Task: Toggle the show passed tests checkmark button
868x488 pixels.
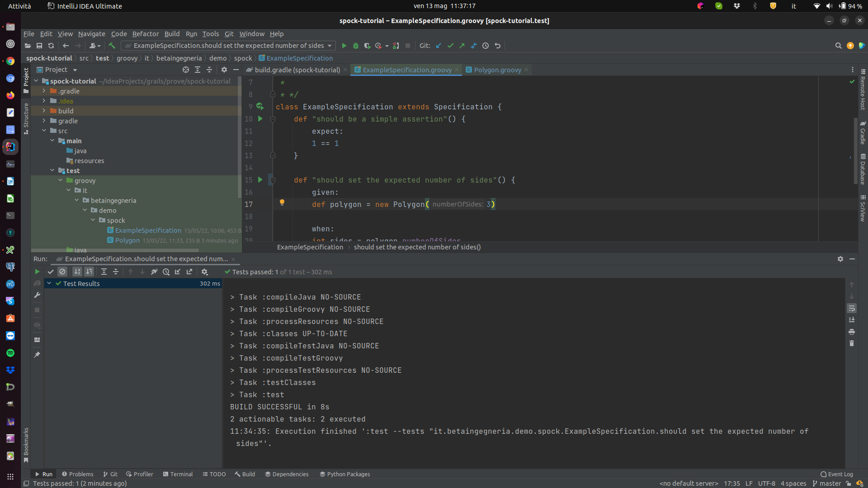Action: click(x=51, y=272)
